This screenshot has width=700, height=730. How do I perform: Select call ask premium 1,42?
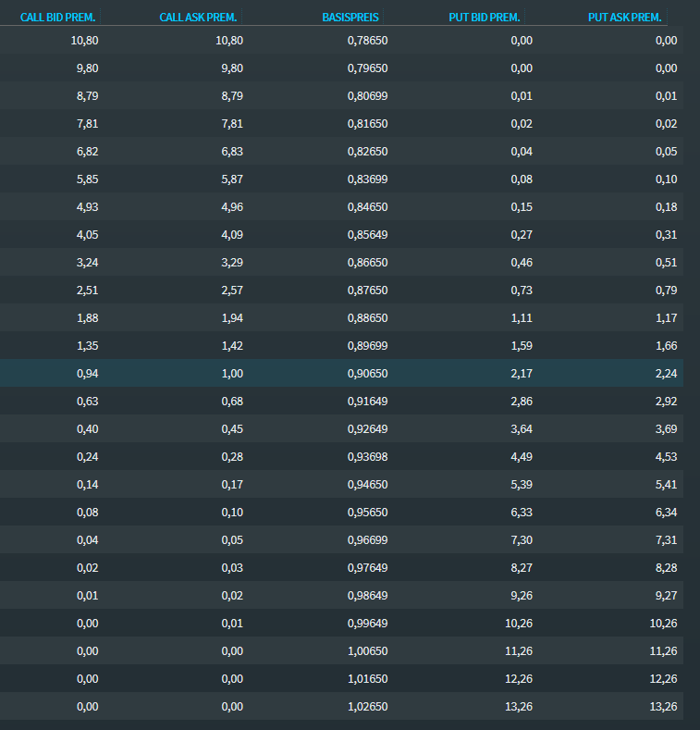pyautogui.click(x=232, y=346)
